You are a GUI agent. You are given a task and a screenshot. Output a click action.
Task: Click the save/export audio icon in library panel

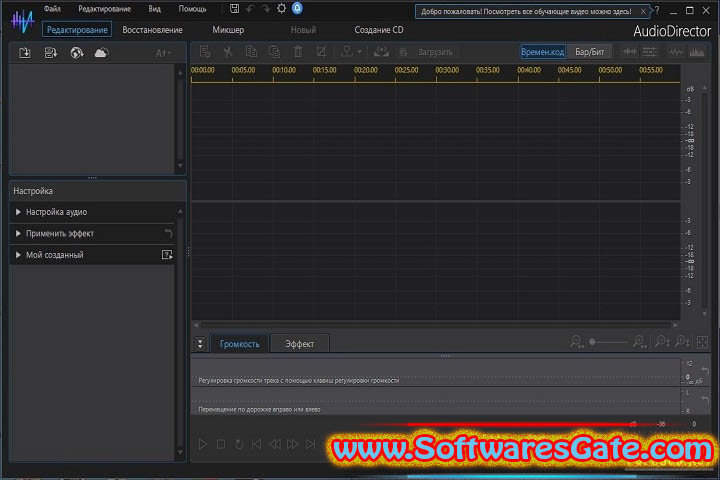tap(51, 53)
